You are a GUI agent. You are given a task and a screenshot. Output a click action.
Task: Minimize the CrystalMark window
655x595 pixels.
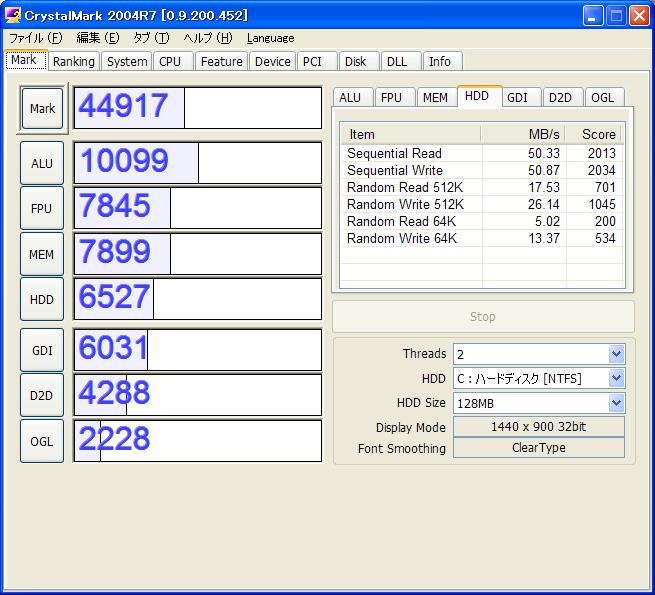pos(593,16)
